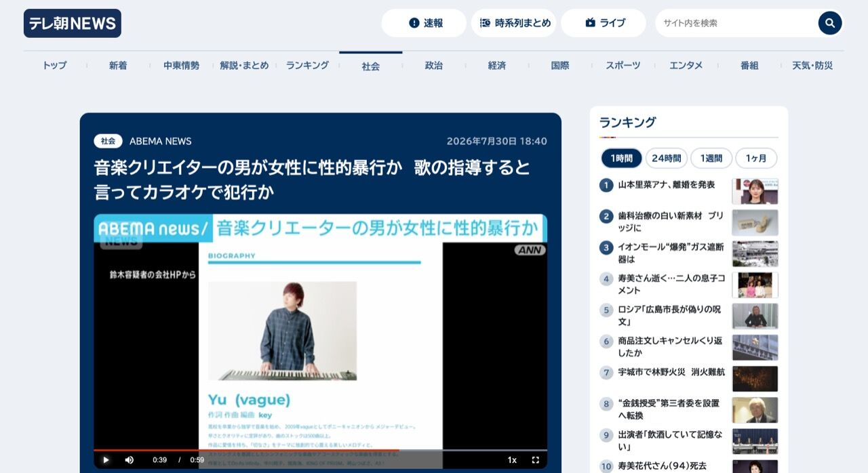
Task: Go to エンタメ navigation tab
Action: (686, 66)
